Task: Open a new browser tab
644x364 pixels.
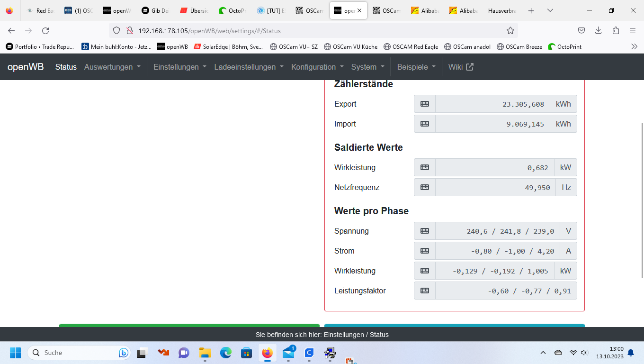Action: (531, 10)
